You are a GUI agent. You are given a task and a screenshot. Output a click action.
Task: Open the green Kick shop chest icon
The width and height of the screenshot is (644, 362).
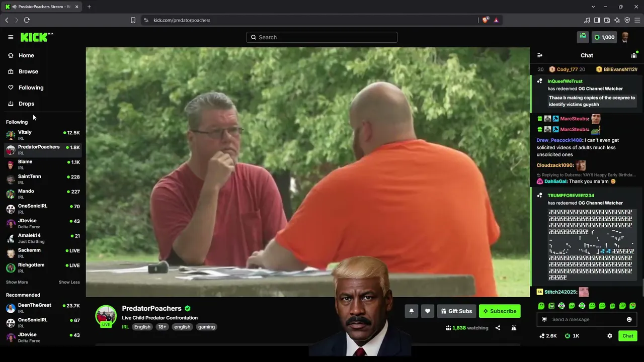pyautogui.click(x=583, y=37)
